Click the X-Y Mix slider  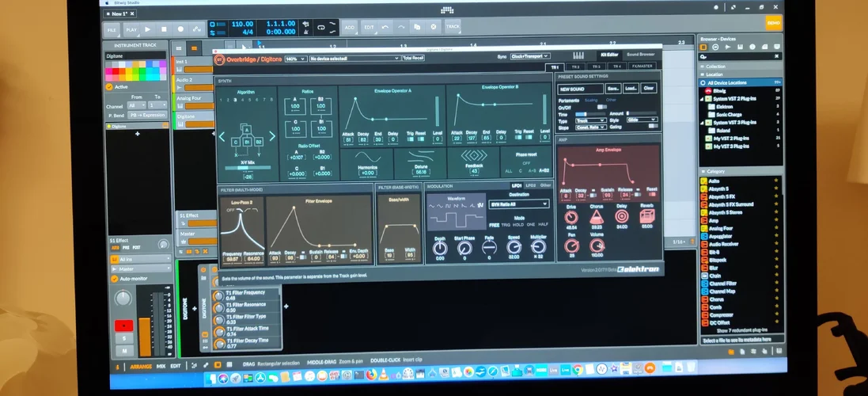(248, 167)
